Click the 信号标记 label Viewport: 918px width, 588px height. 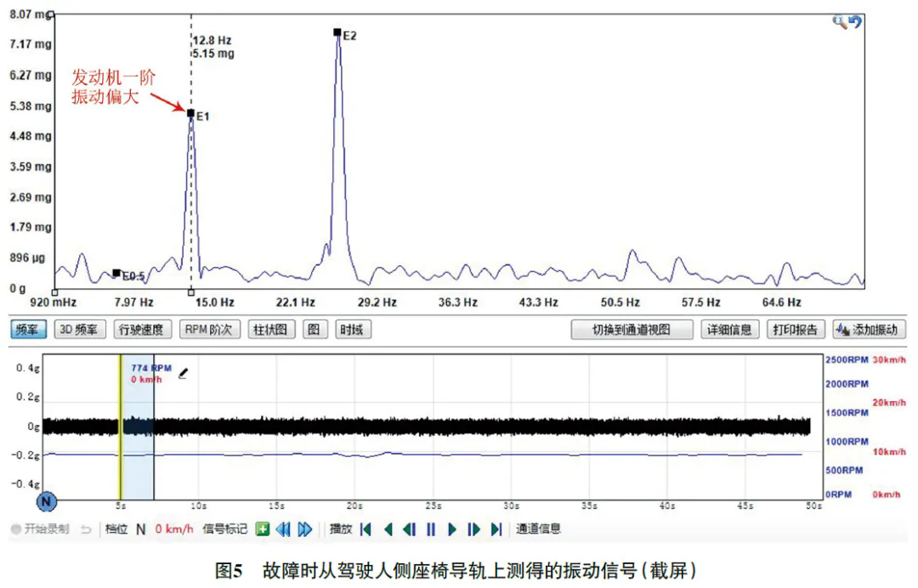coord(224,529)
